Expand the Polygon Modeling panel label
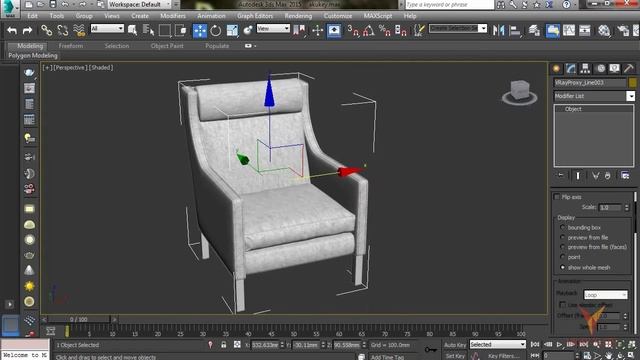Screen dimensions: 640x360 (x=33, y=56)
